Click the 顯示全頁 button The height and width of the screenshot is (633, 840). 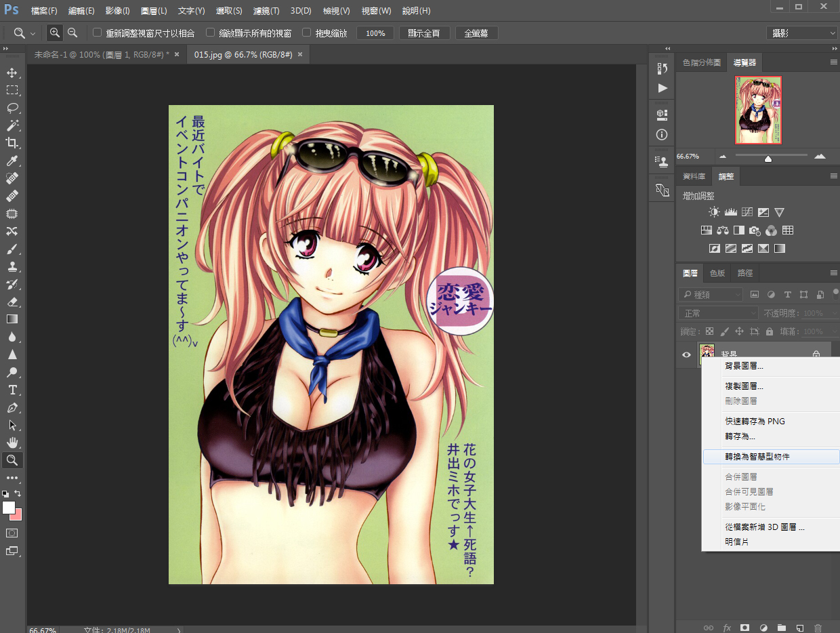(425, 33)
